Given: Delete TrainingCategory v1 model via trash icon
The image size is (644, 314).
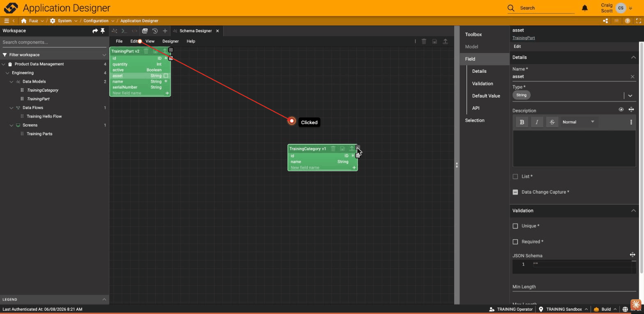Looking at the screenshot, I should click(x=333, y=149).
